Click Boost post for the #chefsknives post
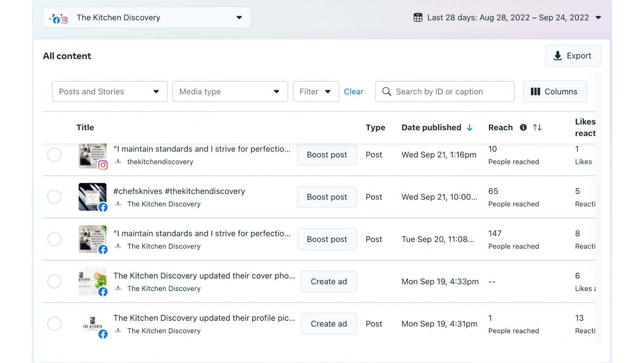The width and height of the screenshot is (644, 363). tap(327, 197)
